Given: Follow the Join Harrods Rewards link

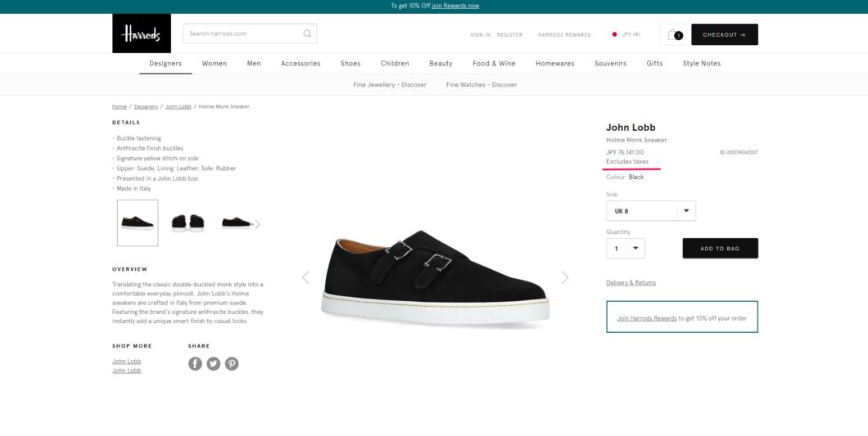Looking at the screenshot, I should click(647, 318).
